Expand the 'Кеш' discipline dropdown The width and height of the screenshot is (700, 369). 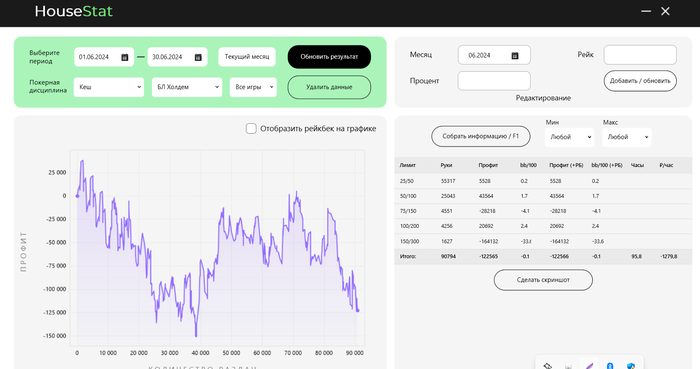pos(108,87)
